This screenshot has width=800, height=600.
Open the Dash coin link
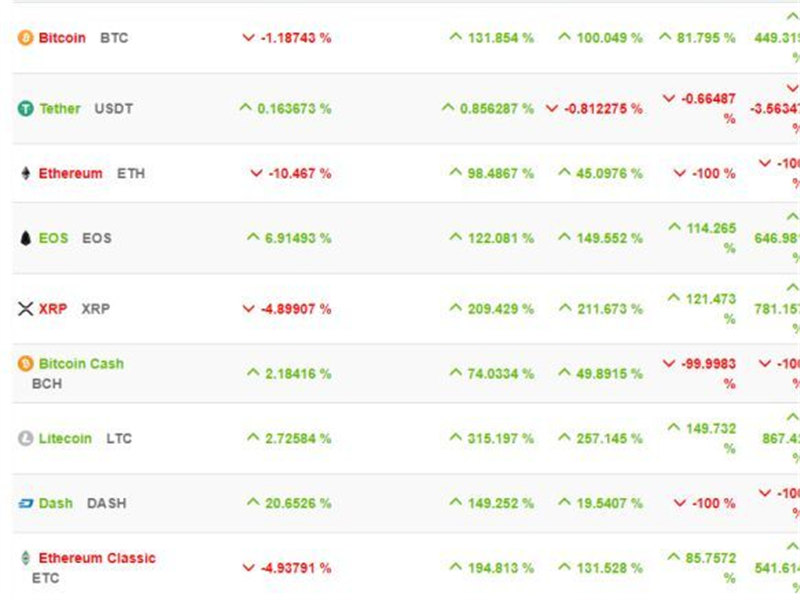(x=56, y=504)
